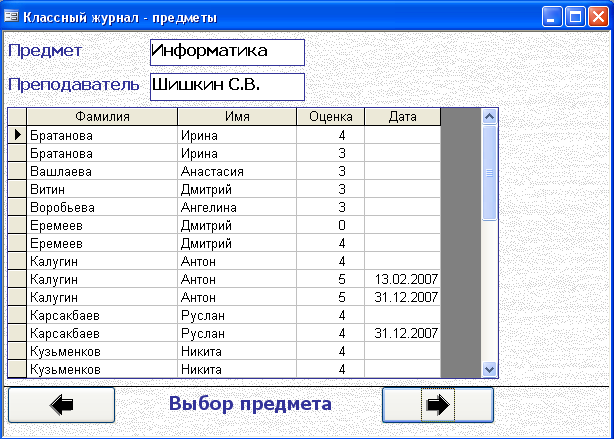The image size is (614, 439).
Task: Click the date cell 13.02.2007
Action: coord(403,279)
